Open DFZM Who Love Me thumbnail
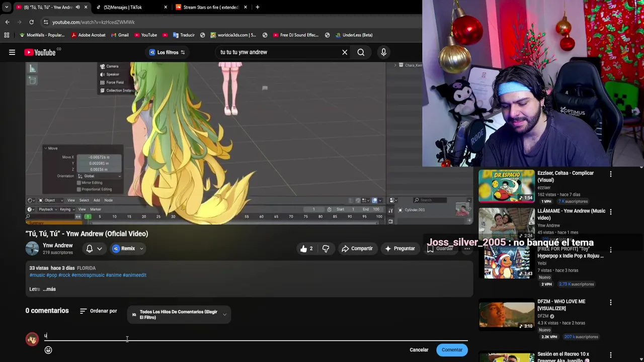The image size is (644, 362). pos(507,315)
